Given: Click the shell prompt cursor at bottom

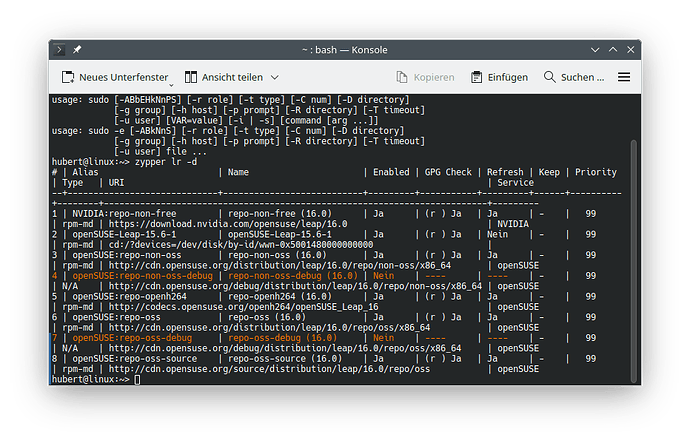Looking at the screenshot, I should coord(137,380).
